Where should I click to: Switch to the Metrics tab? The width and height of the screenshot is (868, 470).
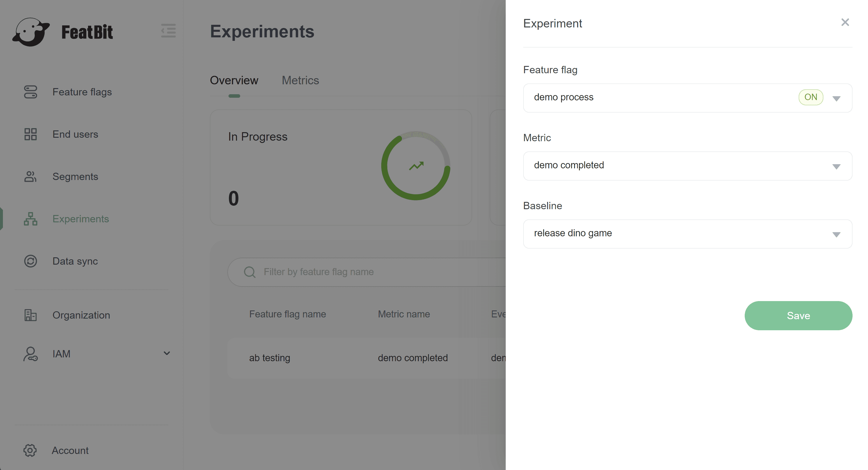tap(300, 80)
